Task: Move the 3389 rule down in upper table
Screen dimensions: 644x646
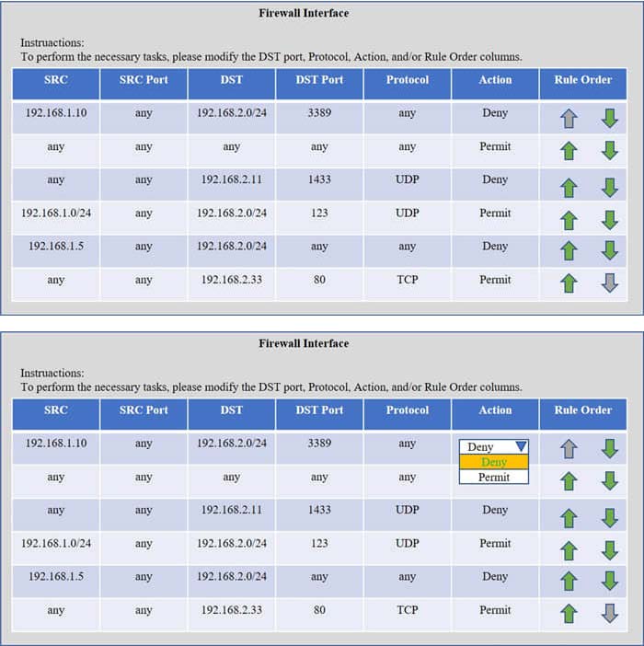Action: (x=609, y=118)
